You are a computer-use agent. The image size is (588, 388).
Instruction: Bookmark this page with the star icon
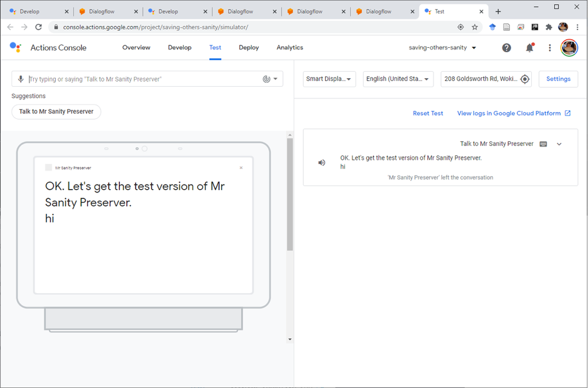pyautogui.click(x=475, y=27)
